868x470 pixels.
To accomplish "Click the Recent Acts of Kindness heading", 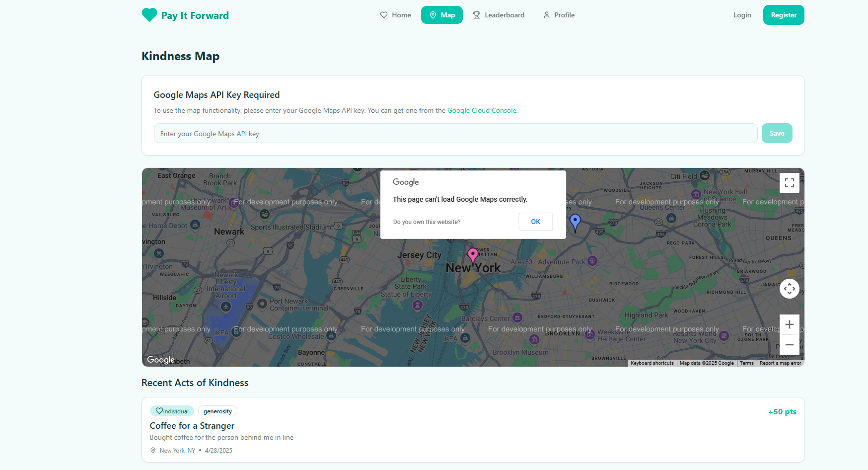I will 195,383.
